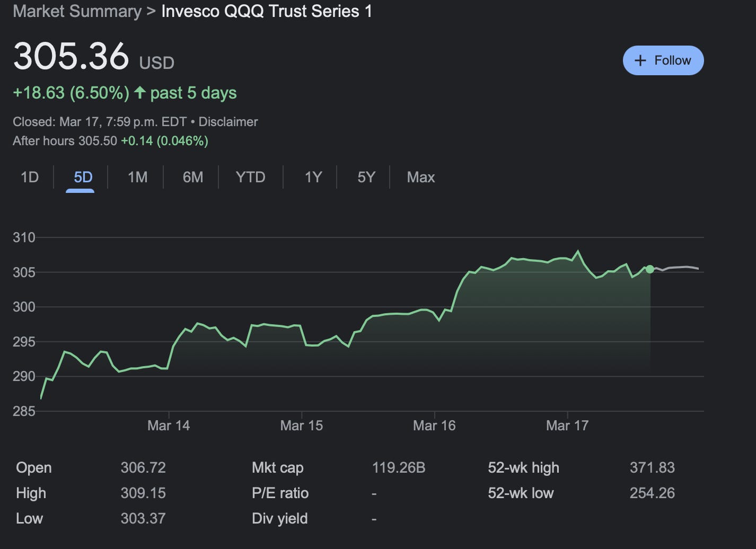
Task: Click the Low label in stats table
Action: point(29,519)
